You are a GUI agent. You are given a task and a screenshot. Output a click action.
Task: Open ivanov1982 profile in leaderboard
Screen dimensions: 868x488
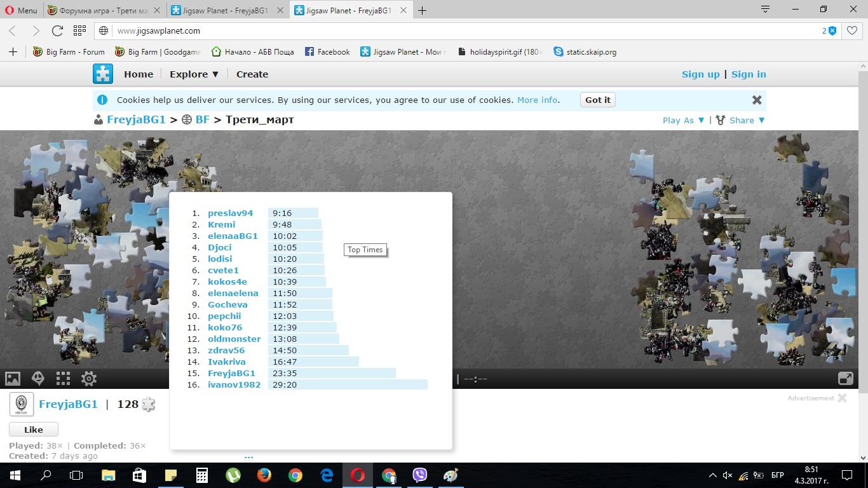coord(234,385)
